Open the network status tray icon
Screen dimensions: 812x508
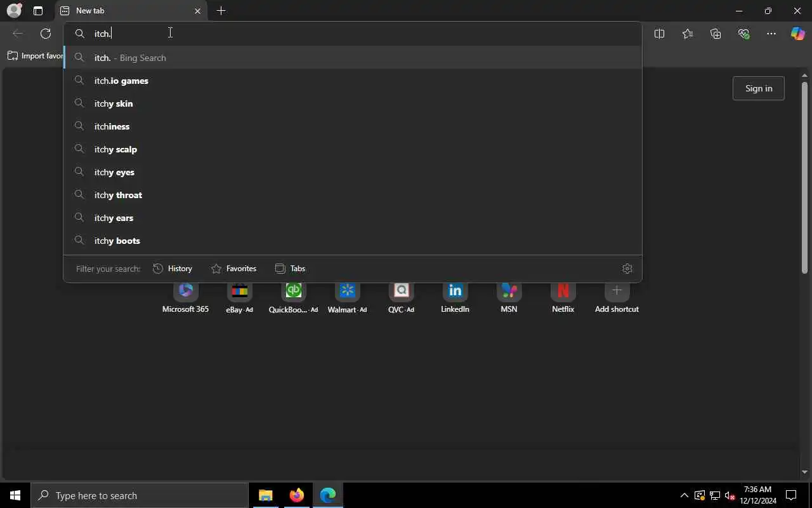pos(714,495)
